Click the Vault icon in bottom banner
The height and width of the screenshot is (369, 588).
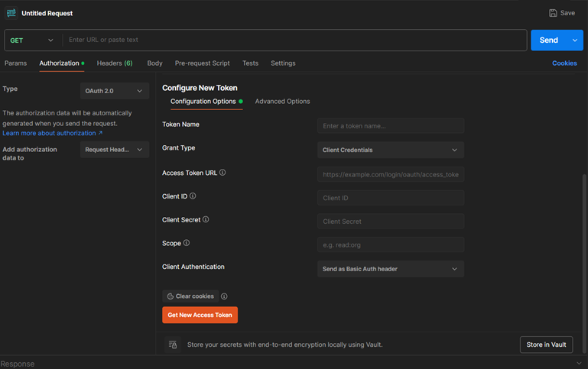[x=173, y=345]
